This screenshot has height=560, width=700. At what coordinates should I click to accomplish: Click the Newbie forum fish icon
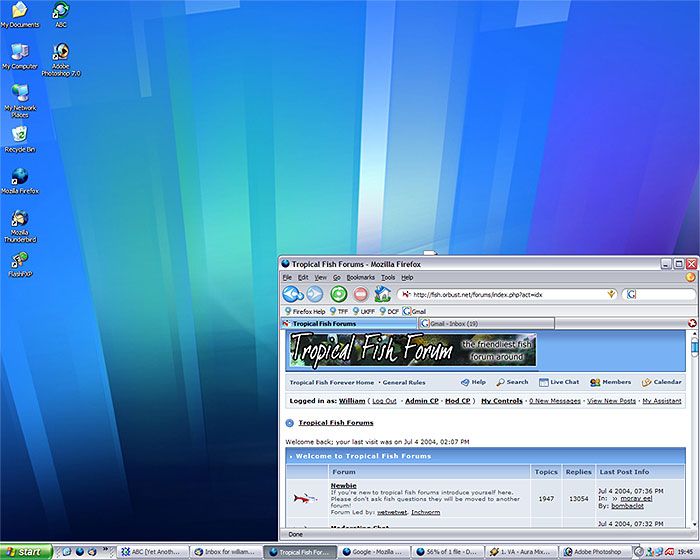pyautogui.click(x=306, y=498)
